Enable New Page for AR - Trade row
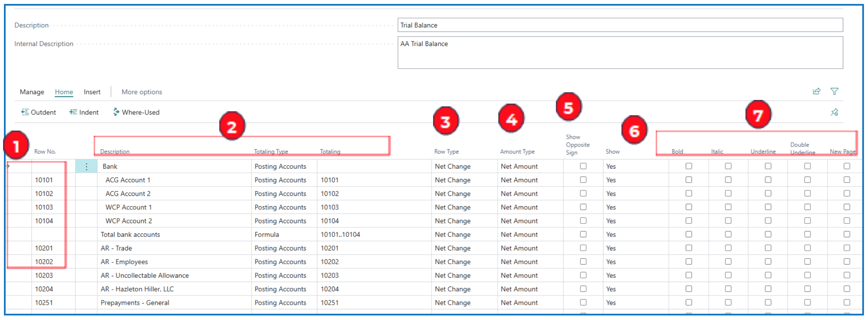Screen dimensions: 868x320 tap(847, 248)
